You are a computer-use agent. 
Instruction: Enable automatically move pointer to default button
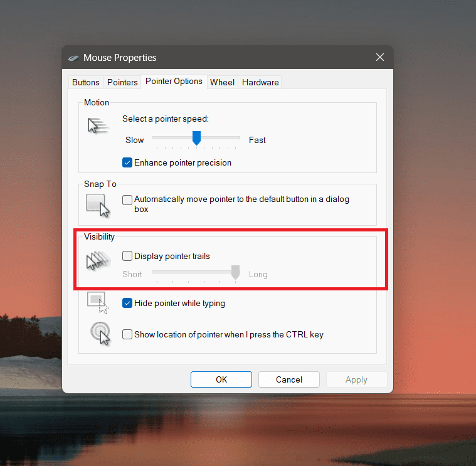(x=127, y=199)
